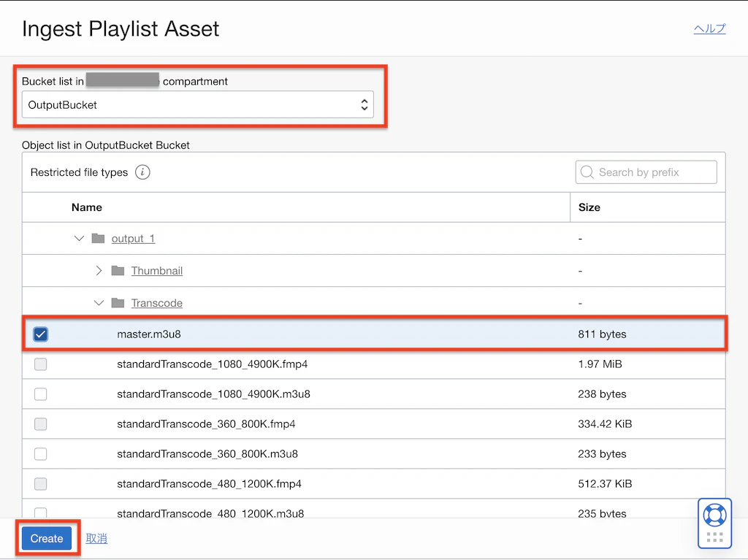Expand the Thumbnail folder chevron
Image resolution: width=748 pixels, height=560 pixels.
tap(99, 270)
